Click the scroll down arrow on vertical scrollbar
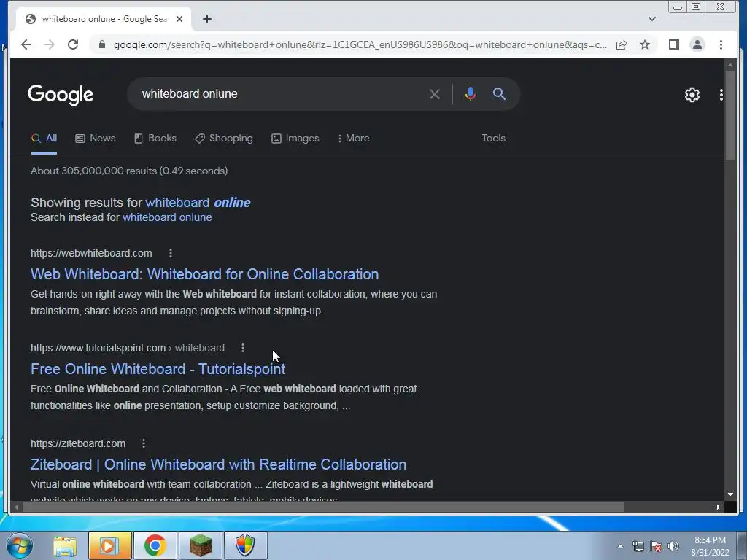Viewport: 747px width, 560px height. click(x=730, y=494)
